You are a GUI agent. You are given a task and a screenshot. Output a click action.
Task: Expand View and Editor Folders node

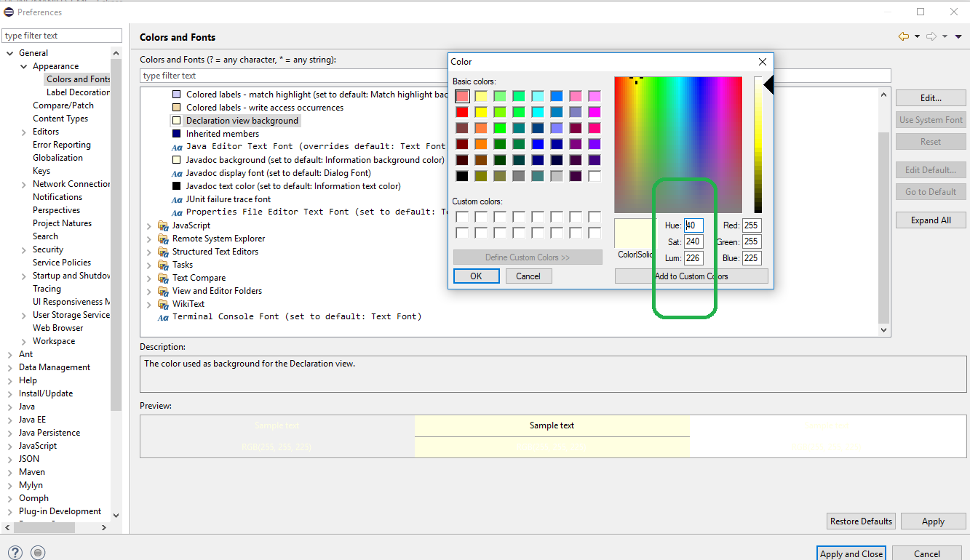pyautogui.click(x=149, y=292)
